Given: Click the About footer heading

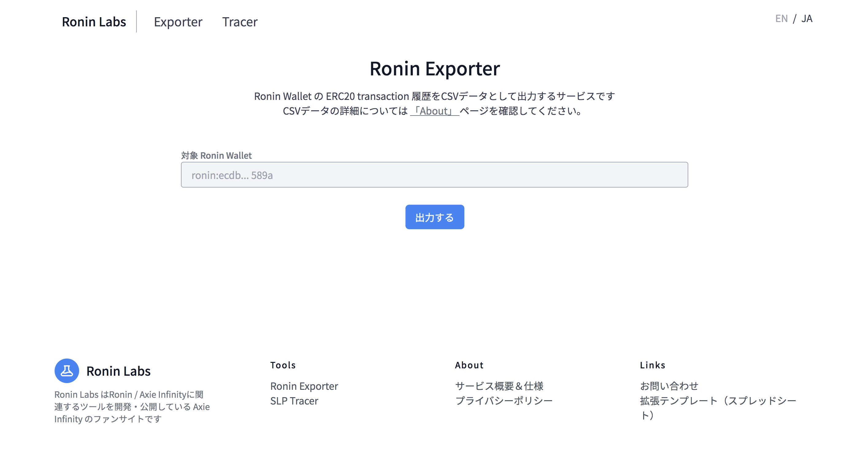Looking at the screenshot, I should [469, 365].
